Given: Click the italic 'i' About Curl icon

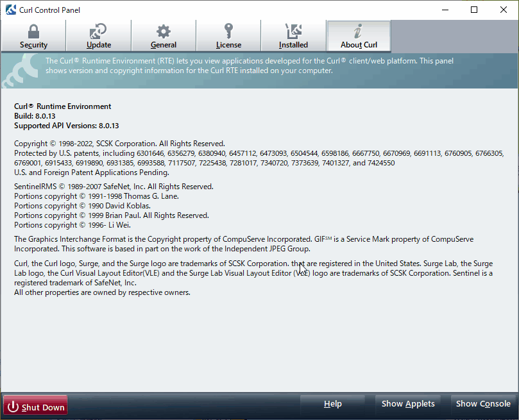Looking at the screenshot, I should [359, 31].
